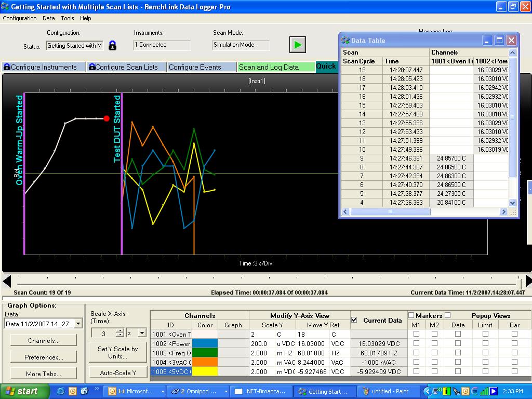Open the .NET-Broadca... taskbar window
The height and width of the screenshot is (399, 532).
click(261, 392)
